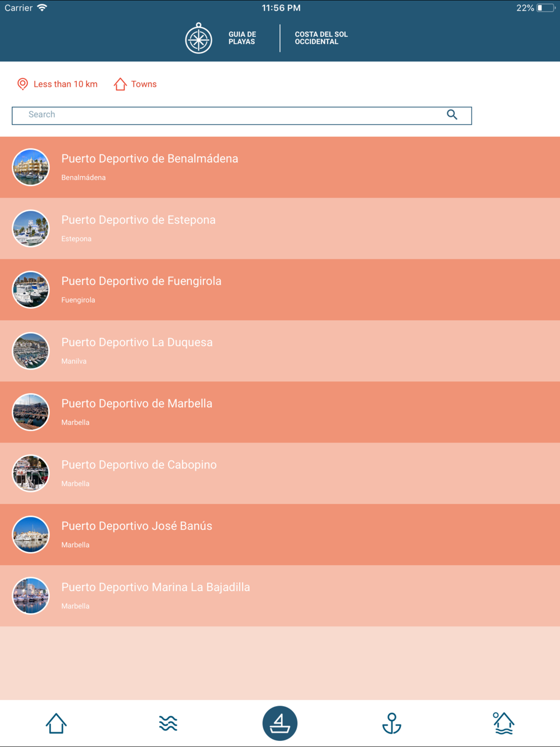Image resolution: width=560 pixels, height=747 pixels.
Task: Open Puerto Deportivo La Duquesa
Action: click(x=280, y=351)
